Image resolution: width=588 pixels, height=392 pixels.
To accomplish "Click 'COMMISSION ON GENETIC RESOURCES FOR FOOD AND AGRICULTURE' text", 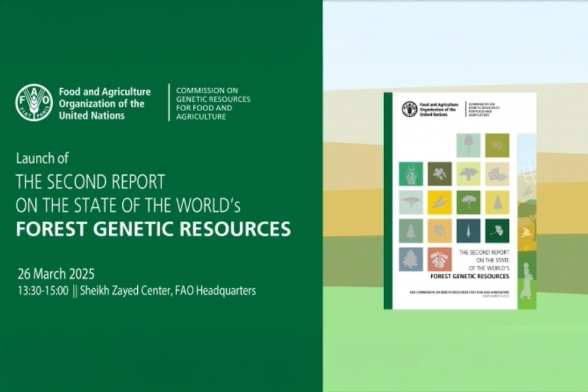I will 213,103.
